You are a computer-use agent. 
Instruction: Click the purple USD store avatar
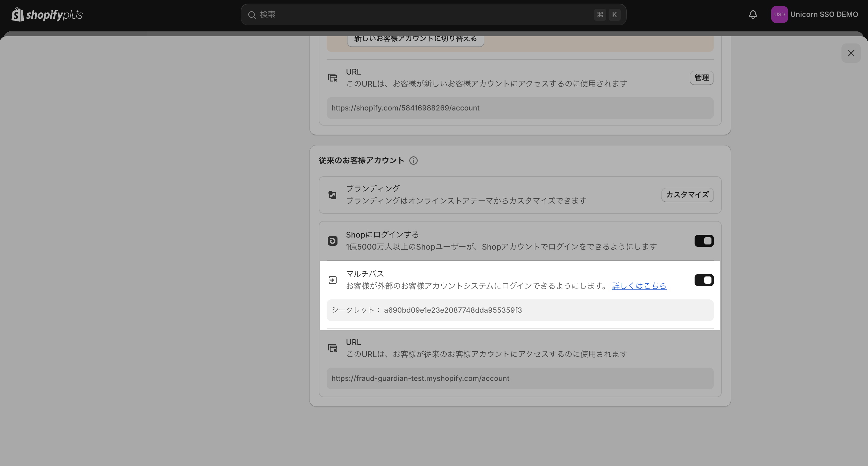[779, 14]
